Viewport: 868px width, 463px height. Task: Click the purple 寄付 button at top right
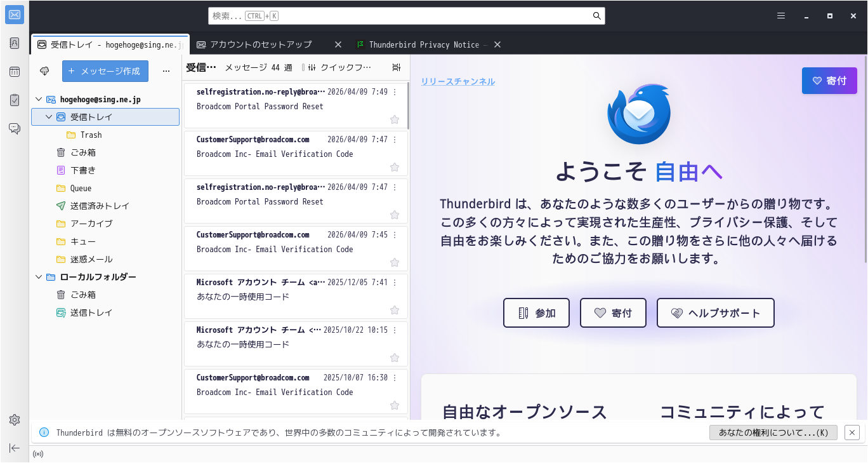(829, 81)
